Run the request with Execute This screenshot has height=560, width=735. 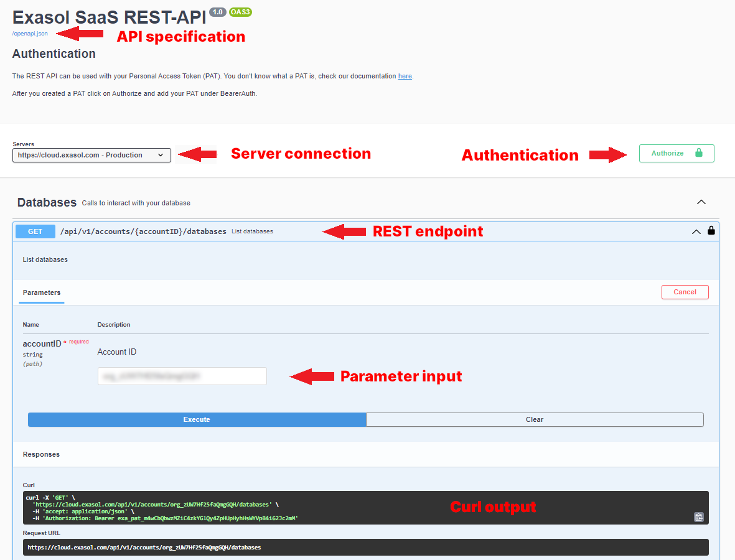197,419
